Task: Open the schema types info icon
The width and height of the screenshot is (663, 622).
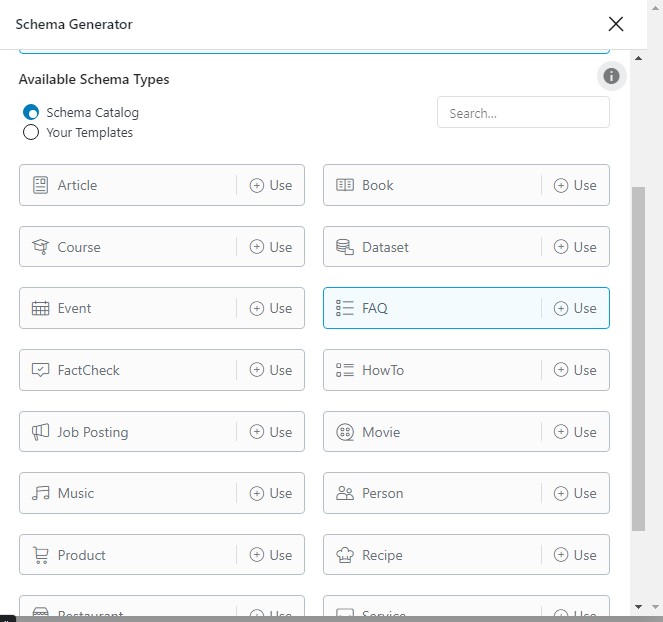Action: (x=611, y=76)
